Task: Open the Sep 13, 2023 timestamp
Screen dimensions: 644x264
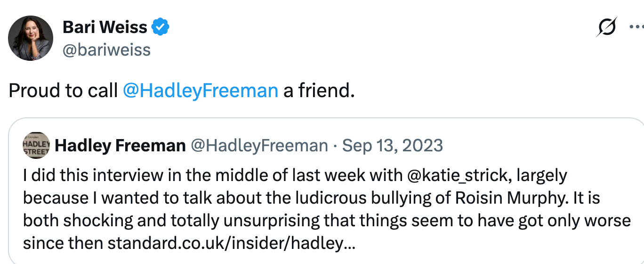Action: pyautogui.click(x=393, y=146)
